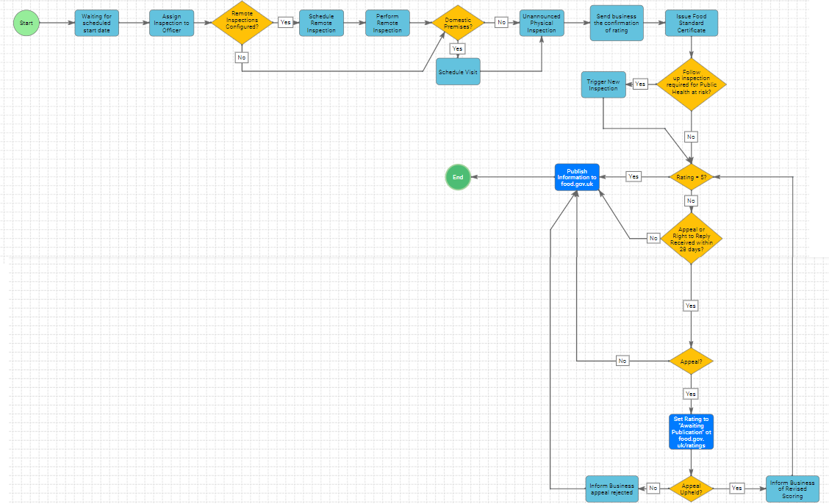Screen dimensions: 829x504
Task: Select the 'Appeal Upheld?' decision diamond
Action: tap(691, 488)
